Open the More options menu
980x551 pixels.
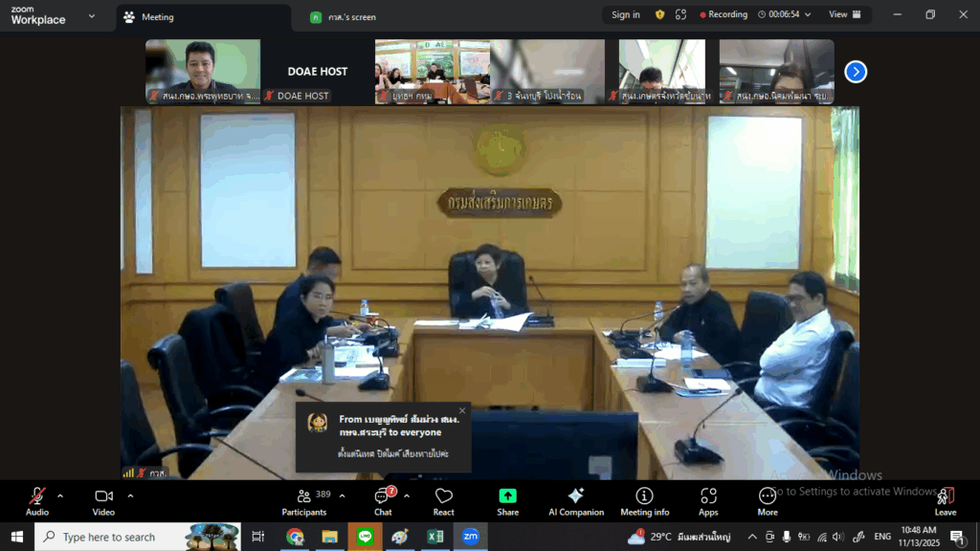(x=768, y=496)
